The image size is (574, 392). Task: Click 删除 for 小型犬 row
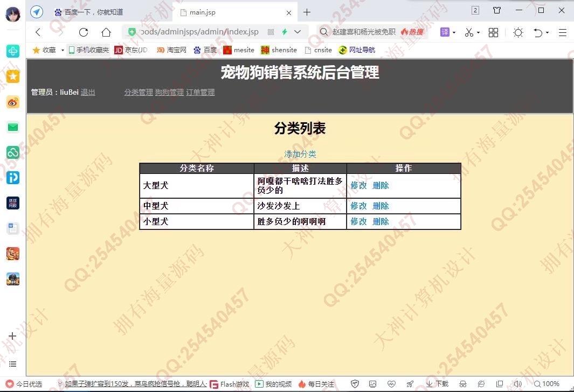pyautogui.click(x=381, y=222)
